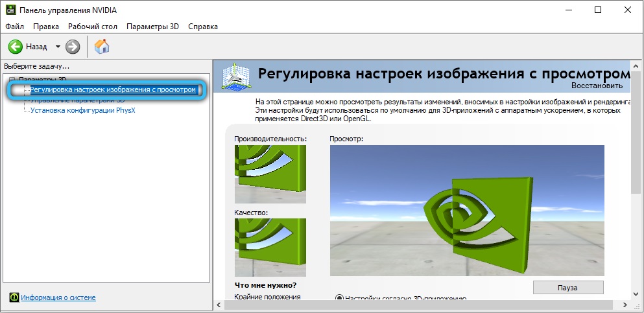
Task: Open the Файл menu
Action: pyautogui.click(x=14, y=27)
